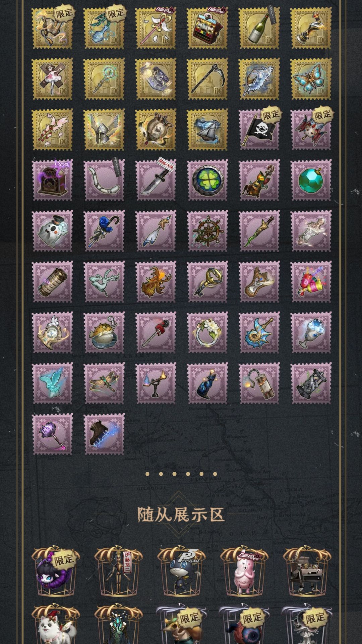Pick the ballerina doll gold stamp
Image resolution: width=362 pixels, height=644 pixels.
click(52, 79)
